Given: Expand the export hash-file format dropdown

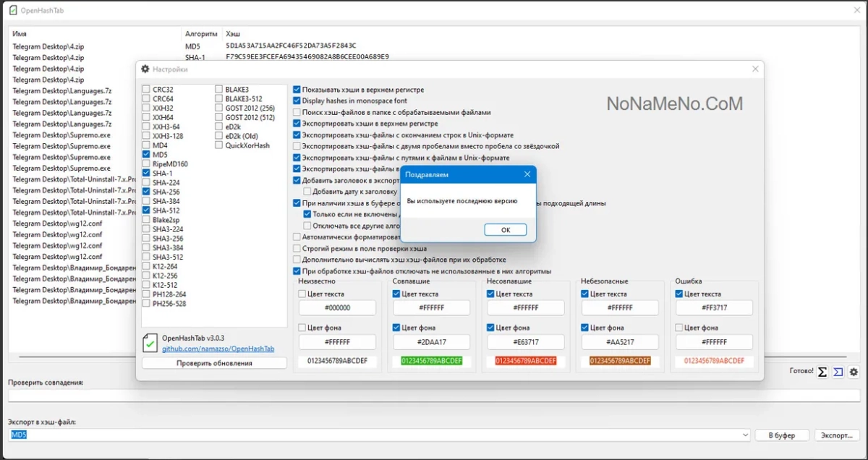Looking at the screenshot, I should (745, 435).
